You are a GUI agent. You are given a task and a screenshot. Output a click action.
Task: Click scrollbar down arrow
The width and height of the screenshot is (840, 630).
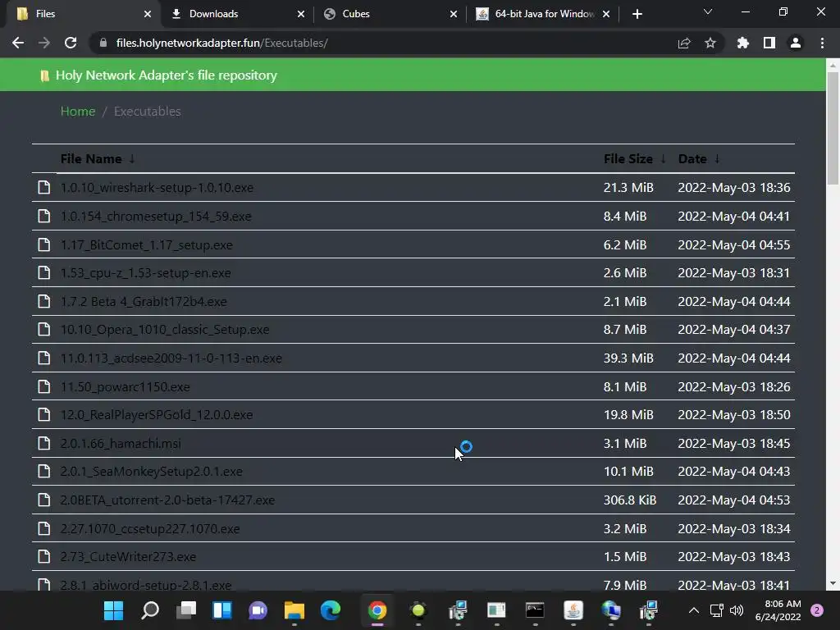click(833, 583)
